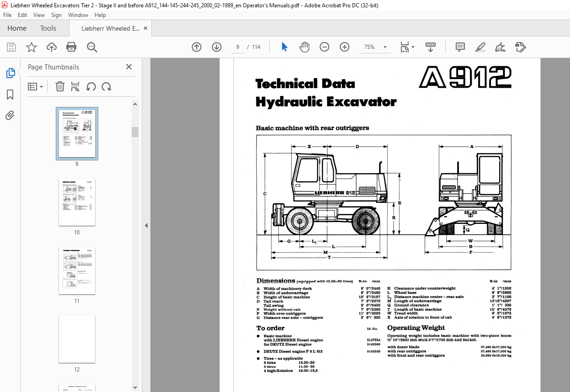Show Page Thumbnails sidebar icon
The width and height of the screenshot is (570, 392).
coord(10,73)
